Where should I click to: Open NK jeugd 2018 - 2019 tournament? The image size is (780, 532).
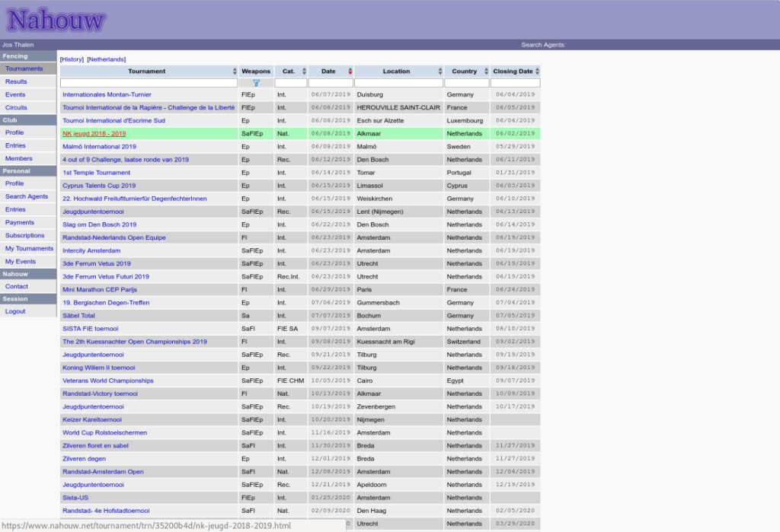pos(94,133)
